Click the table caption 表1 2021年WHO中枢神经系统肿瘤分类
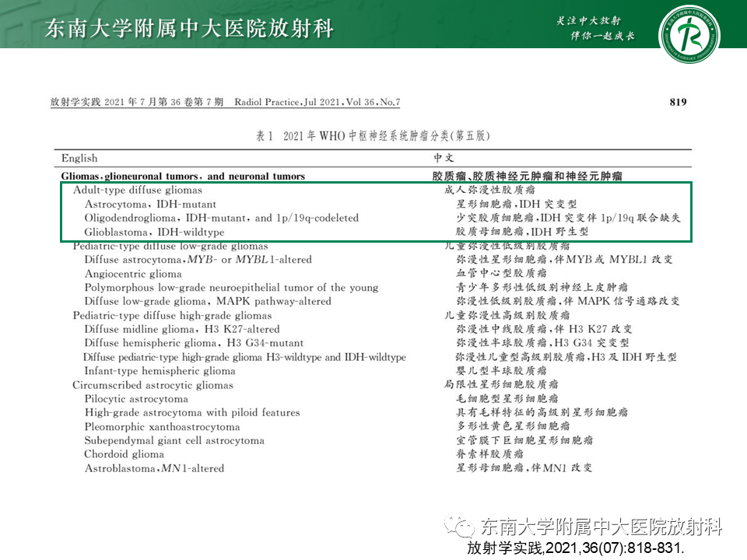747x560 pixels. [x=373, y=135]
